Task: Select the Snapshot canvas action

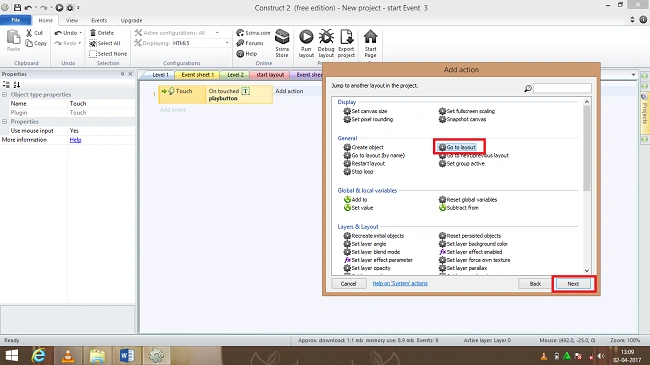Action: tap(462, 119)
